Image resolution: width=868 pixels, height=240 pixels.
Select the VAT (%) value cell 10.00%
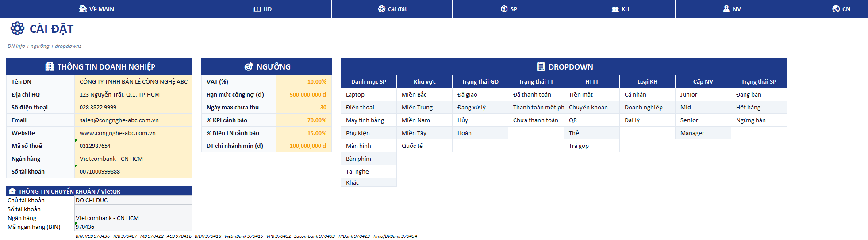303,81
